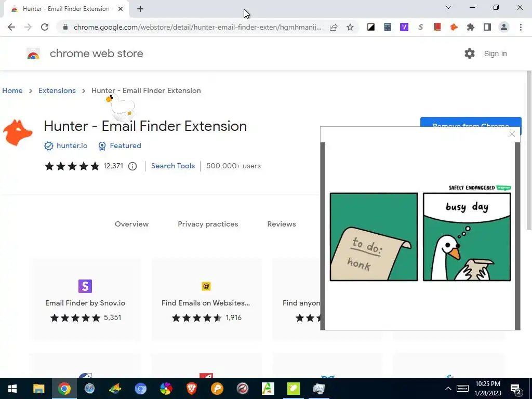The width and height of the screenshot is (532, 399).
Task: Go back to the previous page
Action: (11, 27)
